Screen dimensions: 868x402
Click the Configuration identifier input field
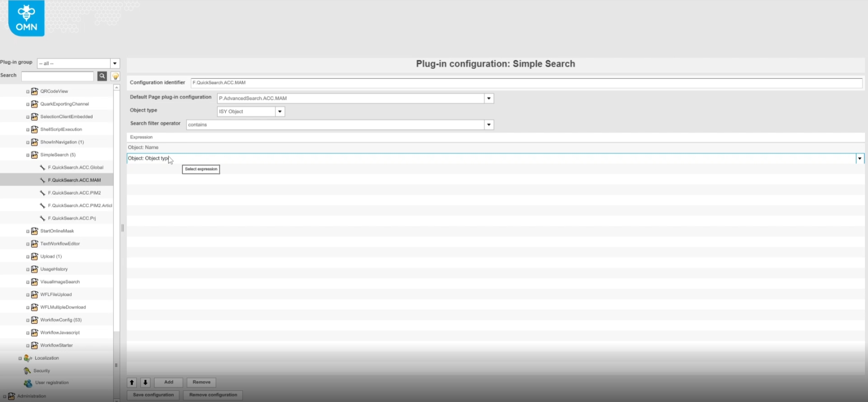[x=526, y=83]
